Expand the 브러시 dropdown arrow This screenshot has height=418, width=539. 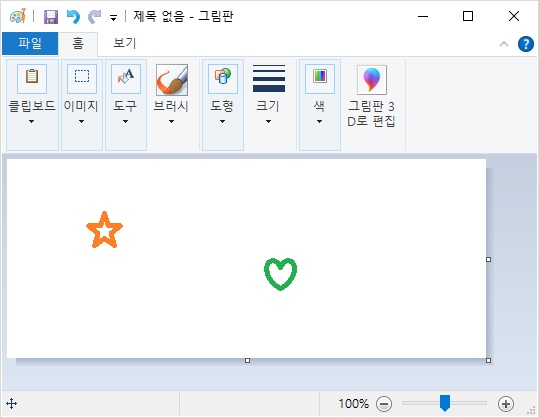[171, 121]
